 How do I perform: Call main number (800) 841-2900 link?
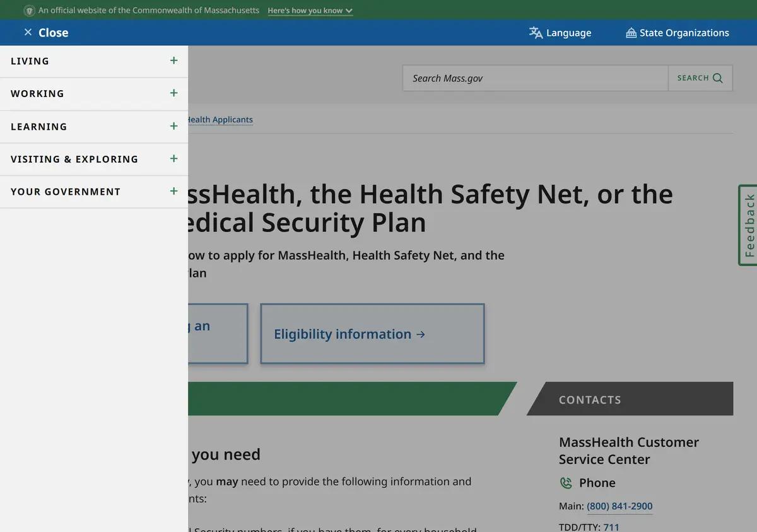(x=619, y=506)
